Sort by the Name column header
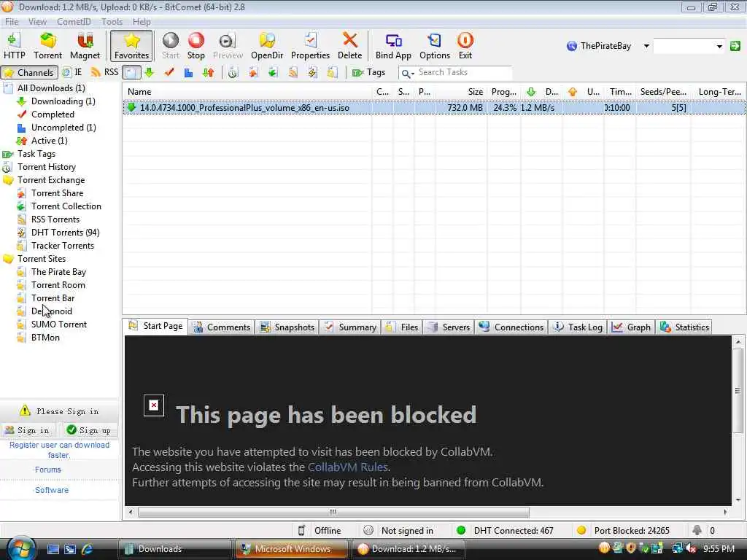The height and width of the screenshot is (560, 747). [x=247, y=91]
